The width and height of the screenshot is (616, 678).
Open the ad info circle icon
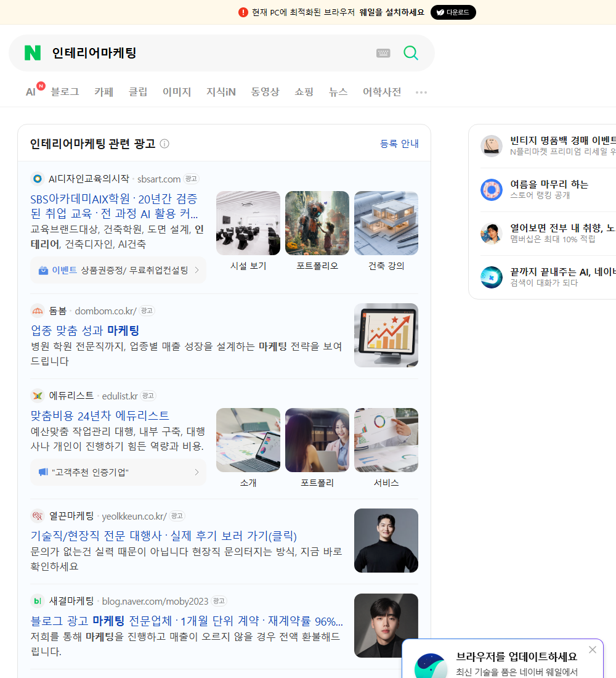(x=164, y=144)
